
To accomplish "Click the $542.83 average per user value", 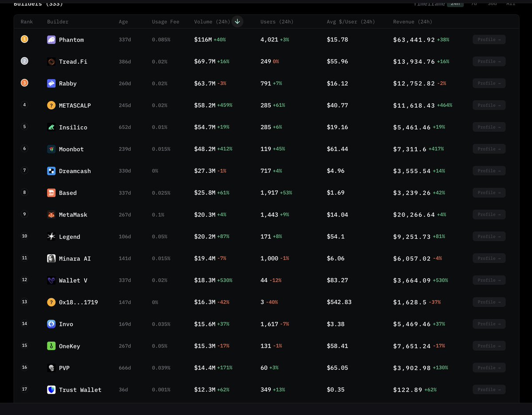I will (x=339, y=302).
